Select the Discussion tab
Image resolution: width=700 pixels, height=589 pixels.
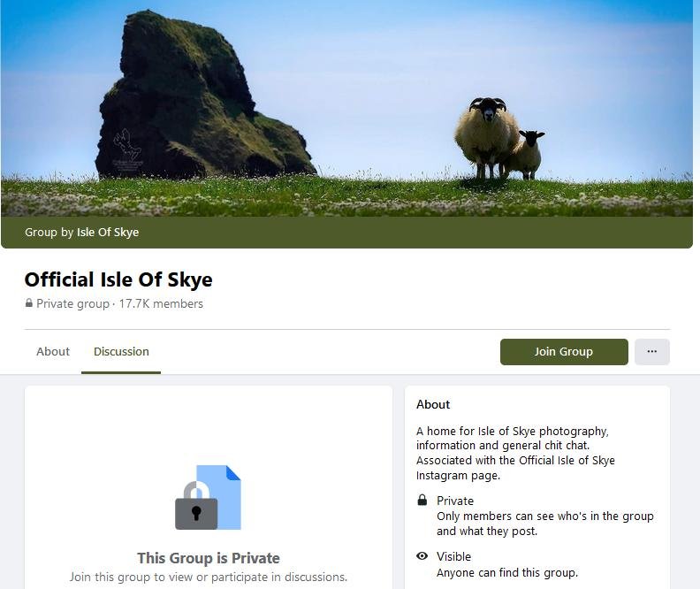point(121,352)
